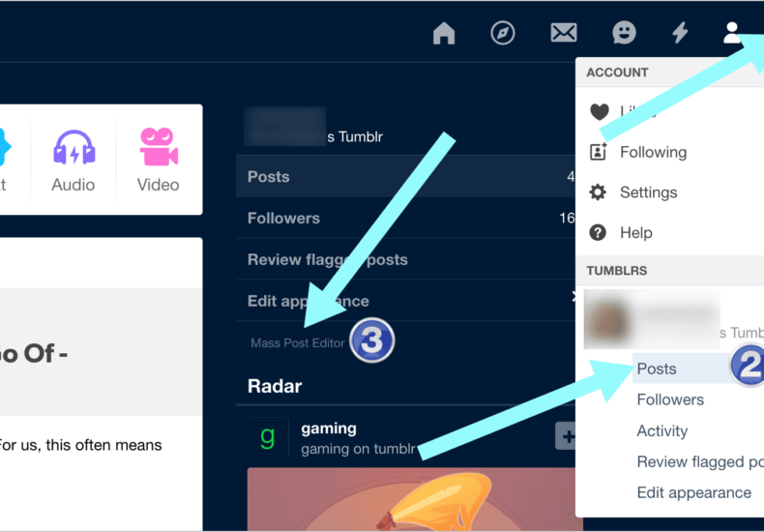Click the Radar heading
The height and width of the screenshot is (532, 764).
(x=275, y=386)
